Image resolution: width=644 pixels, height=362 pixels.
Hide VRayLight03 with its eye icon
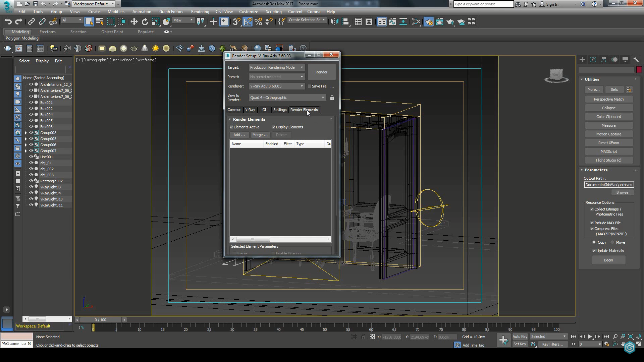tap(31, 187)
